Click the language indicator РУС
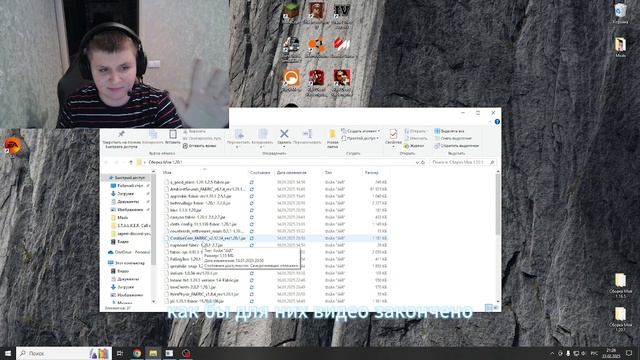This screenshot has width=640, height=360. click(x=595, y=353)
